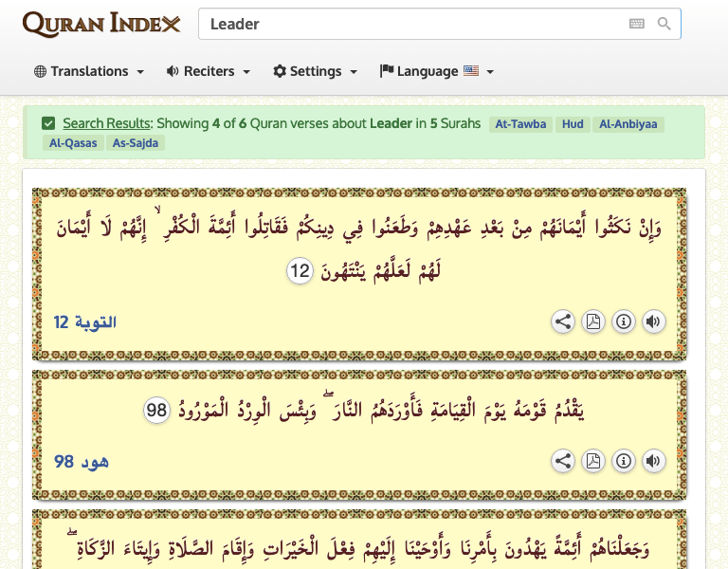728x569 pixels.
Task: Open the Language selector menu
Action: pos(436,71)
